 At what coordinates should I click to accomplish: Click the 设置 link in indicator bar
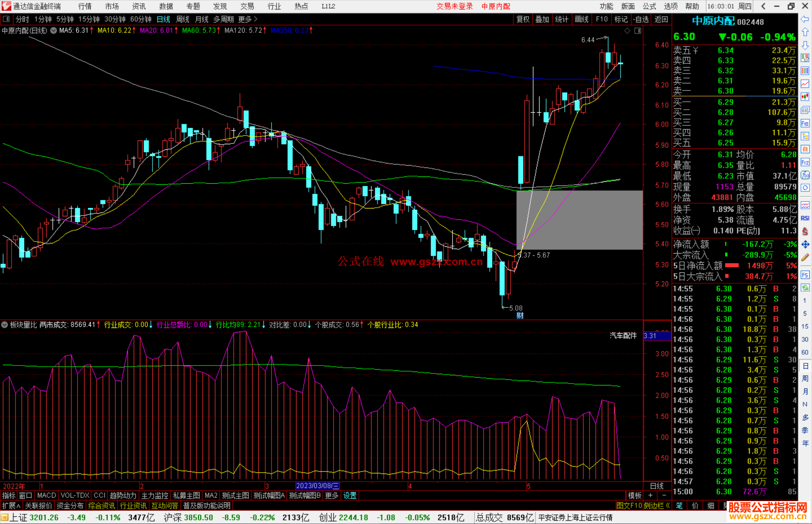[x=350, y=495]
